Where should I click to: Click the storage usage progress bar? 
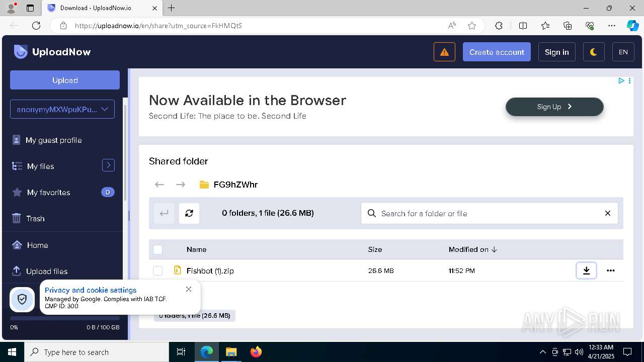coord(65,318)
